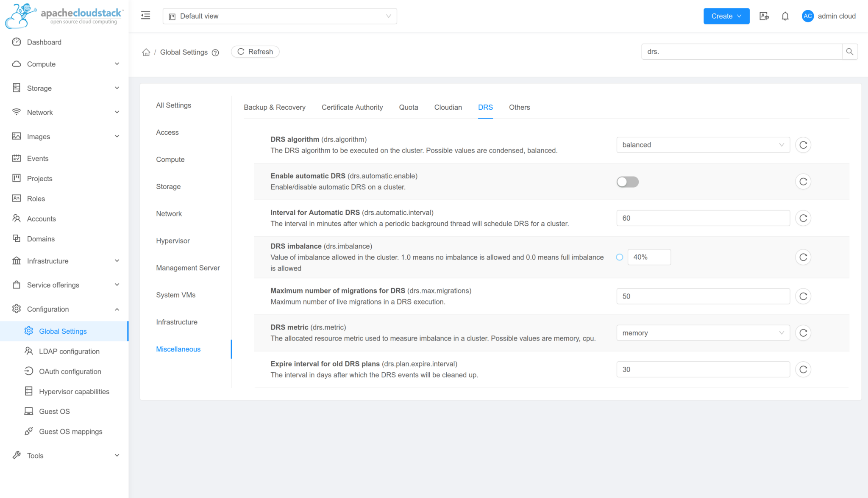868x498 pixels.
Task: Switch to the Others settings tab
Action: (519, 107)
